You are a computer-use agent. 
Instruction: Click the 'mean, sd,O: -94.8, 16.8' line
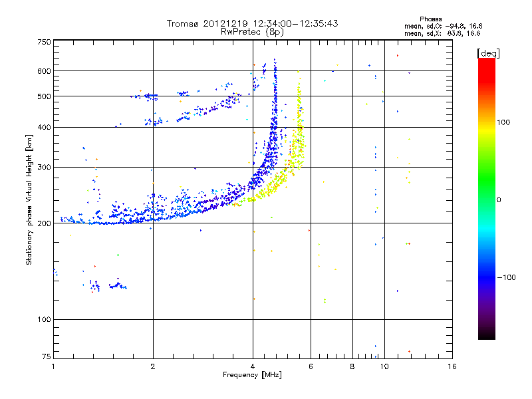pos(443,26)
